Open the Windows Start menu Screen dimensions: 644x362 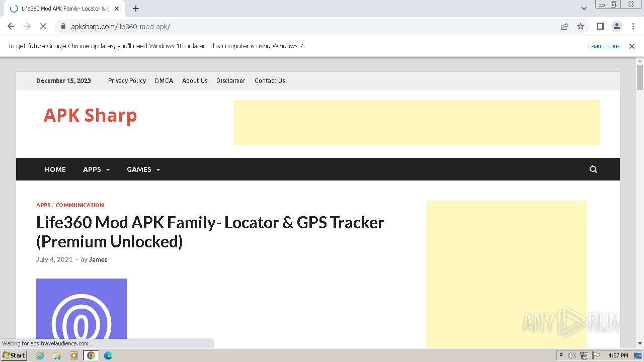click(14, 355)
